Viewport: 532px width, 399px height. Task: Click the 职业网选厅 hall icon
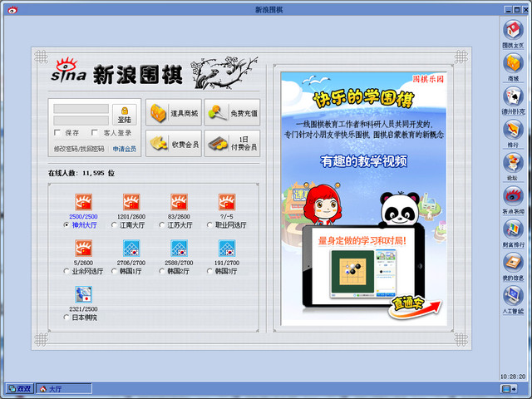point(227,202)
